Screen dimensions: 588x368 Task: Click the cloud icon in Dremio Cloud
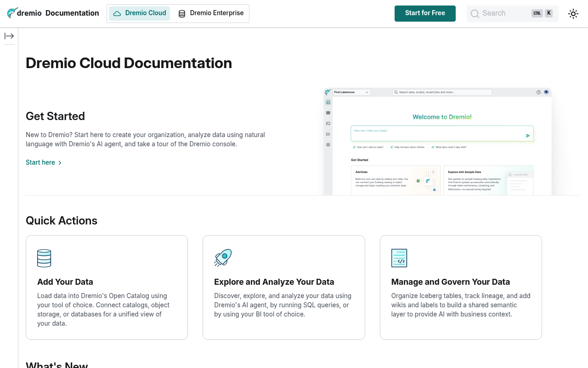click(x=117, y=13)
